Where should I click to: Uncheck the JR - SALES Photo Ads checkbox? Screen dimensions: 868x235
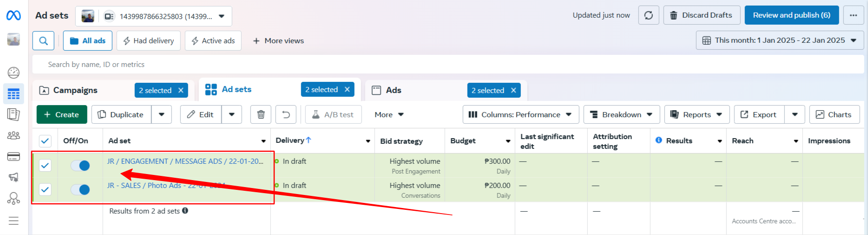coord(45,189)
